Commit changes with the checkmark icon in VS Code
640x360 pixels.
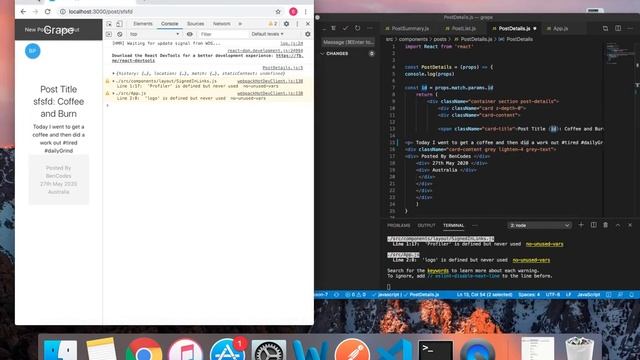click(x=346, y=28)
